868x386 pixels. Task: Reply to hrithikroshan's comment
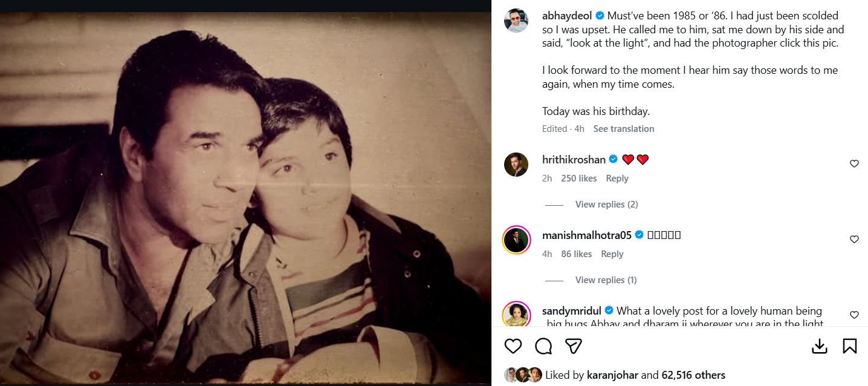(x=617, y=178)
